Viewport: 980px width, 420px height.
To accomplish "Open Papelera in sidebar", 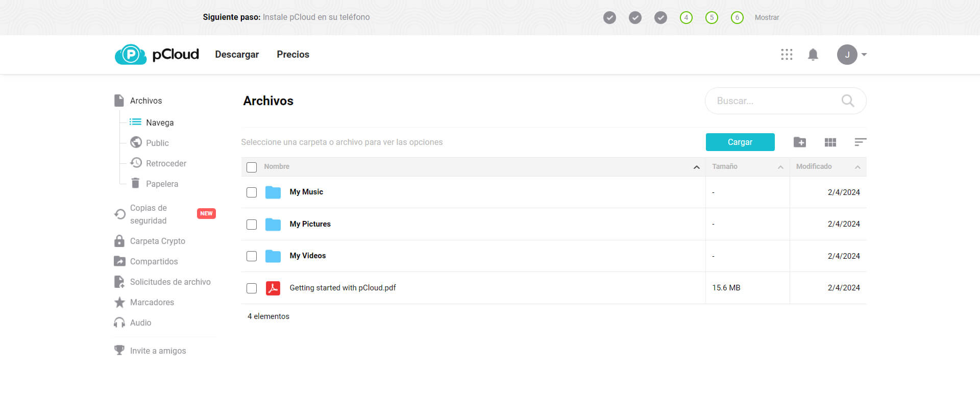I will [162, 184].
